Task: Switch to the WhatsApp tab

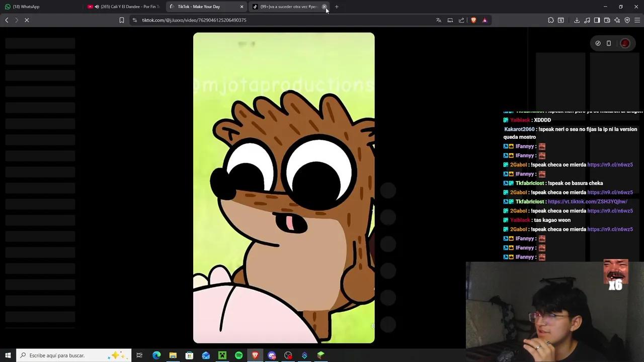Action: [x=40, y=7]
